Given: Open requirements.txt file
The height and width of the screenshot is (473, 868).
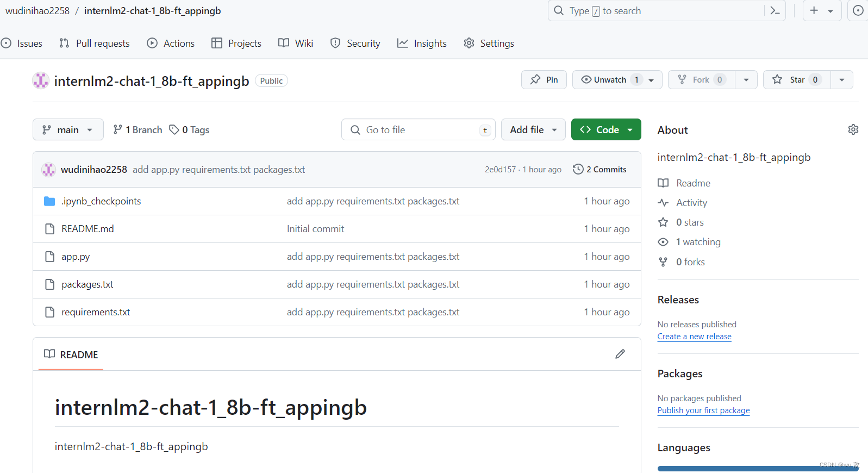Looking at the screenshot, I should [96, 312].
